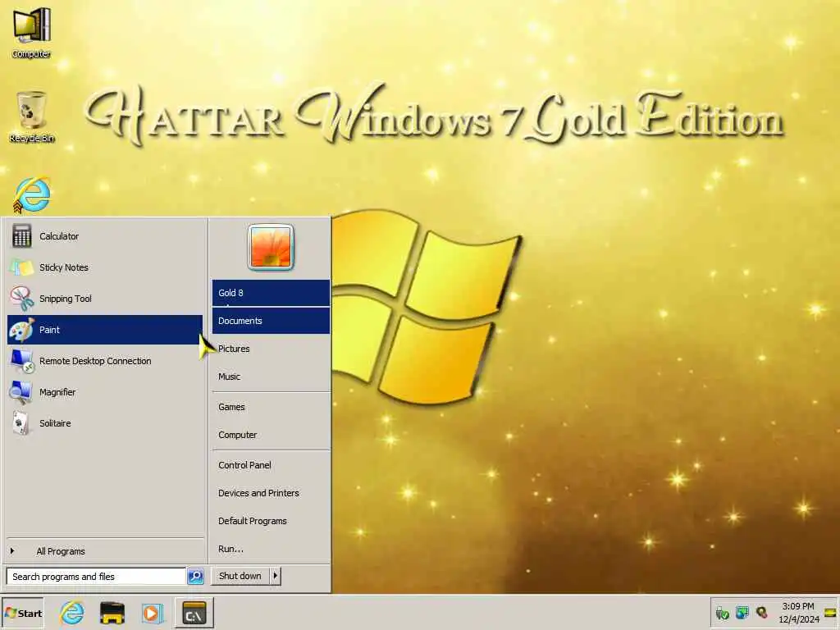The height and width of the screenshot is (630, 840).
Task: Open the command prompt taskbar icon
Action: pos(194,613)
